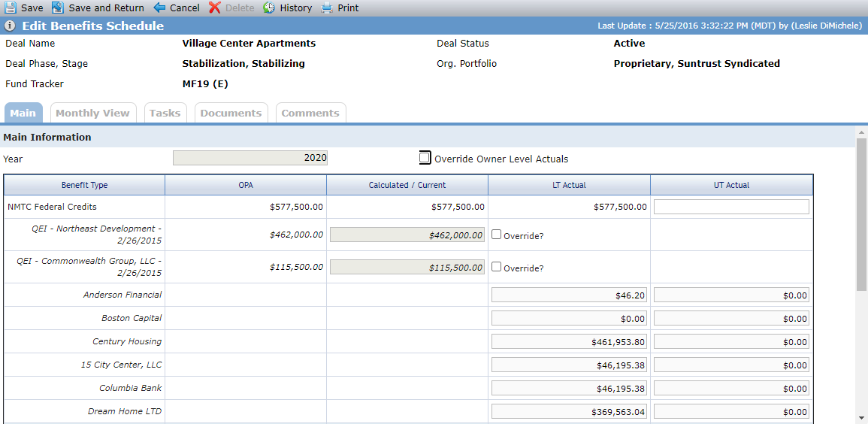Click the Benefit Type column header
The image size is (868, 424).
click(x=84, y=185)
